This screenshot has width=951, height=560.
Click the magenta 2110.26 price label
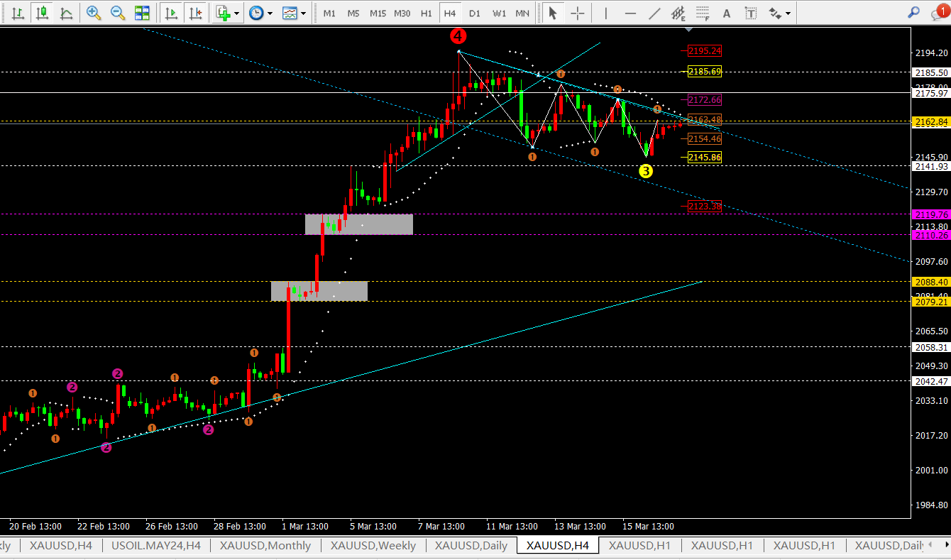click(932, 235)
